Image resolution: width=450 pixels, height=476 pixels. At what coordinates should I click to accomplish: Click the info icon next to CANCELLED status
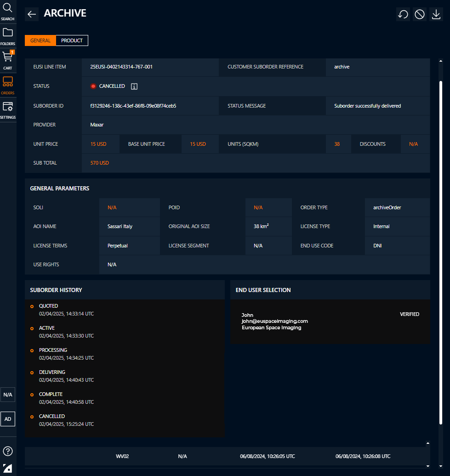pyautogui.click(x=134, y=86)
